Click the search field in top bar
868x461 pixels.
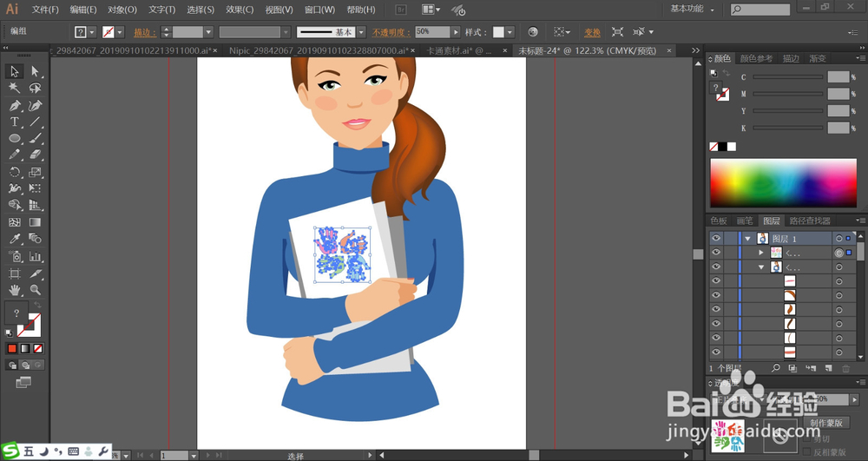point(760,10)
